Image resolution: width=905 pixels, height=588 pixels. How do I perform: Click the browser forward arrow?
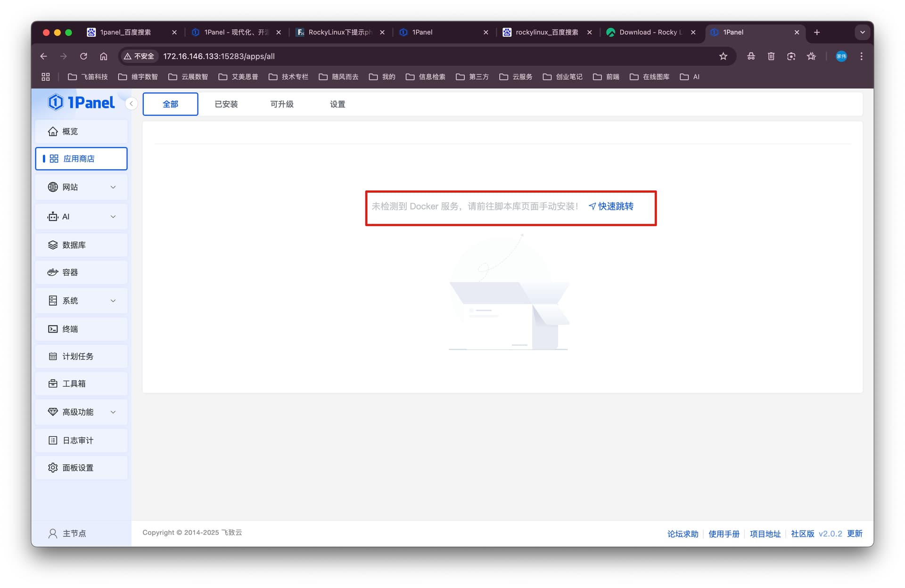[64, 56]
